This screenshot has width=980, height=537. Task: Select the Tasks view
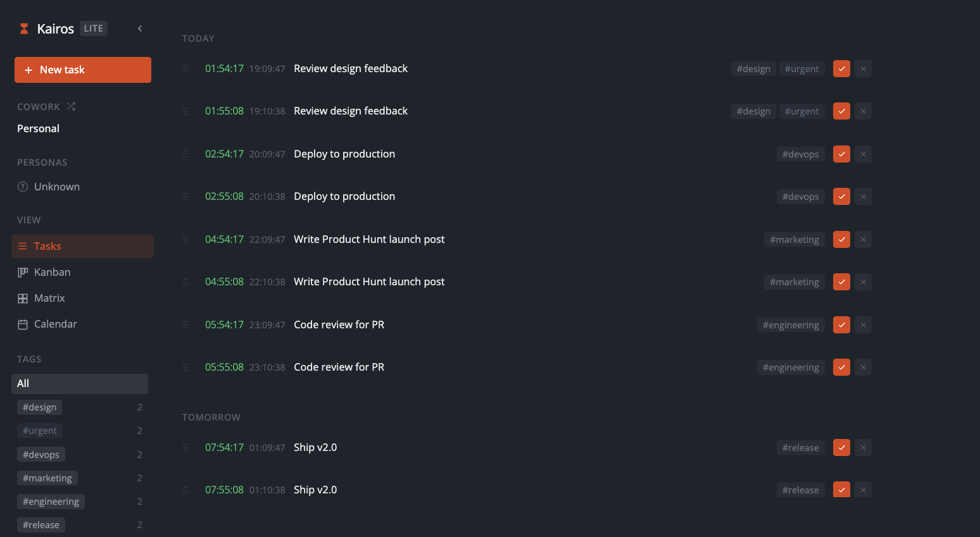pyautogui.click(x=47, y=246)
